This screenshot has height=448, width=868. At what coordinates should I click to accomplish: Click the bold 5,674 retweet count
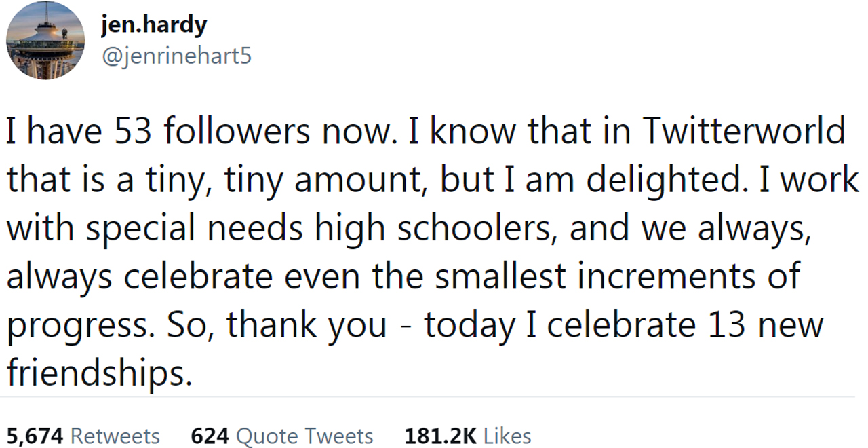click(35, 436)
